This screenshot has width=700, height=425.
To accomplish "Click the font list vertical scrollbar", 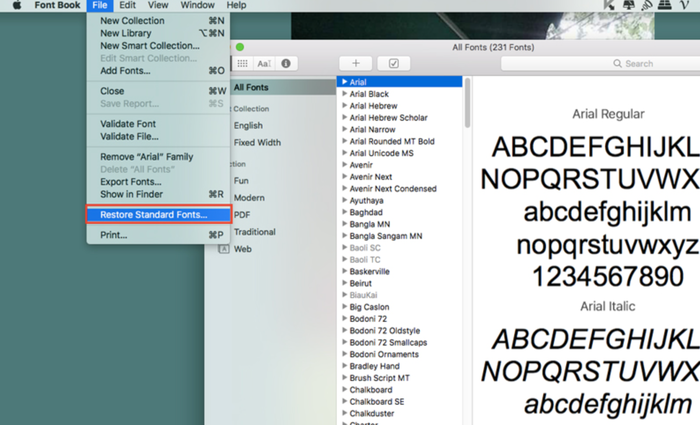I will pyautogui.click(x=467, y=103).
